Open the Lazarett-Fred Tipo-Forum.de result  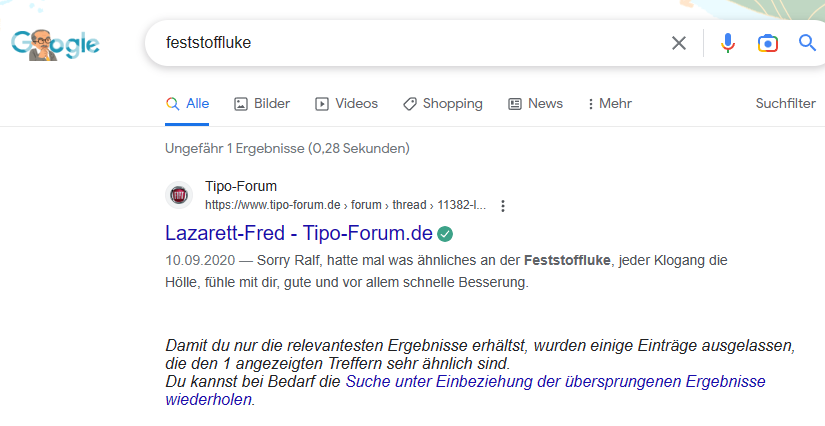tap(298, 234)
